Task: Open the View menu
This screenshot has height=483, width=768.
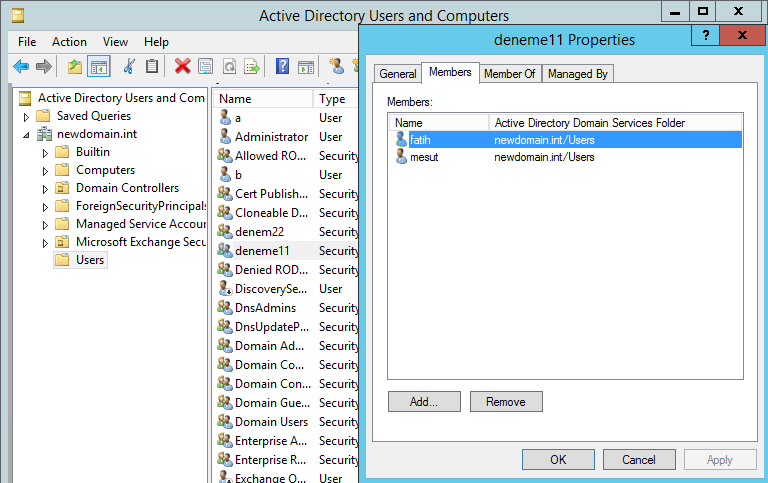Action: point(115,42)
